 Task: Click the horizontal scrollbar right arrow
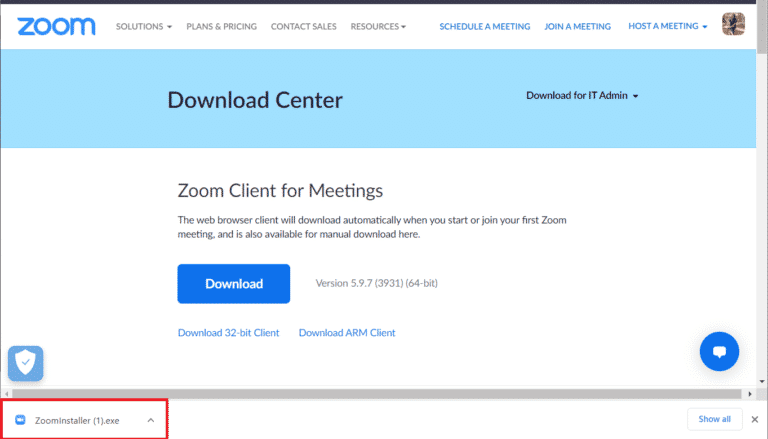click(750, 393)
